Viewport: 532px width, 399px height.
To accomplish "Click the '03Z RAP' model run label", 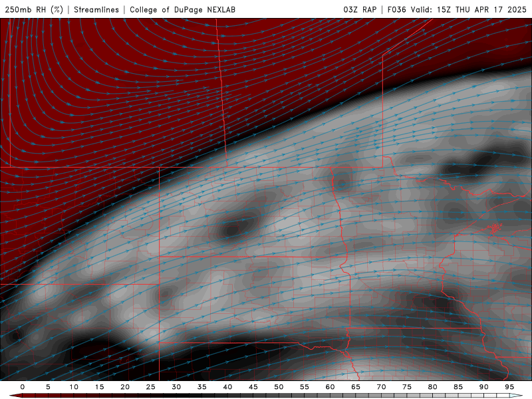I will (360, 9).
